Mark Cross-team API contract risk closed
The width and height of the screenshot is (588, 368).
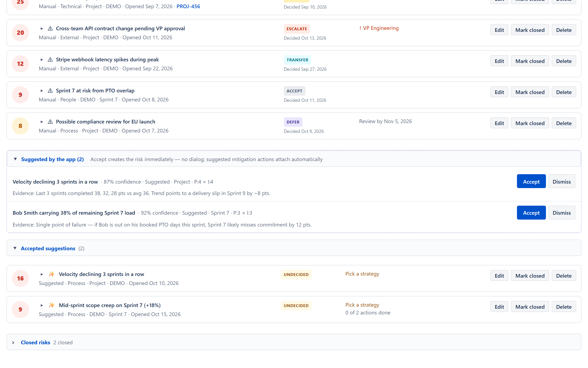click(530, 30)
